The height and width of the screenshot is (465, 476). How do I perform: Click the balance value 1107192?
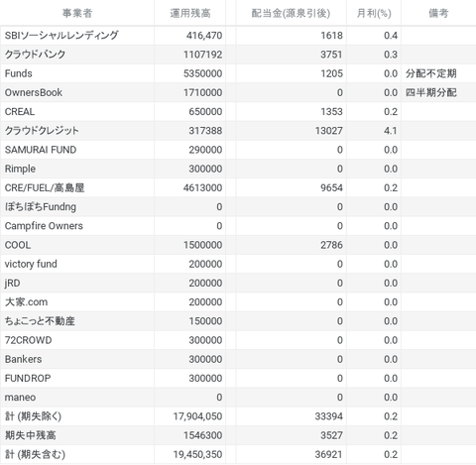pyautogui.click(x=202, y=55)
